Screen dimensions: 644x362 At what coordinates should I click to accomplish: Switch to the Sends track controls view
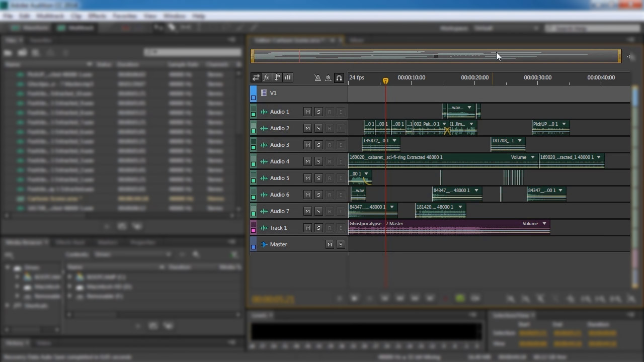tap(277, 77)
